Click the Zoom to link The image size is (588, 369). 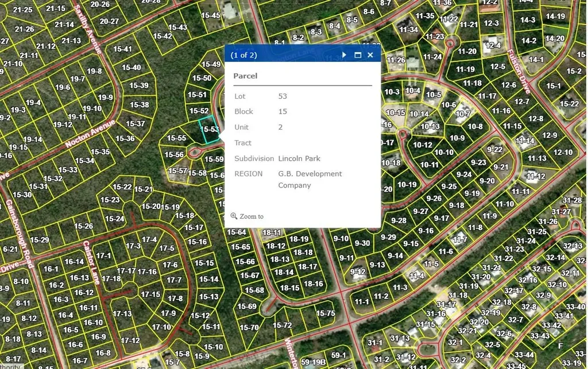pos(252,216)
